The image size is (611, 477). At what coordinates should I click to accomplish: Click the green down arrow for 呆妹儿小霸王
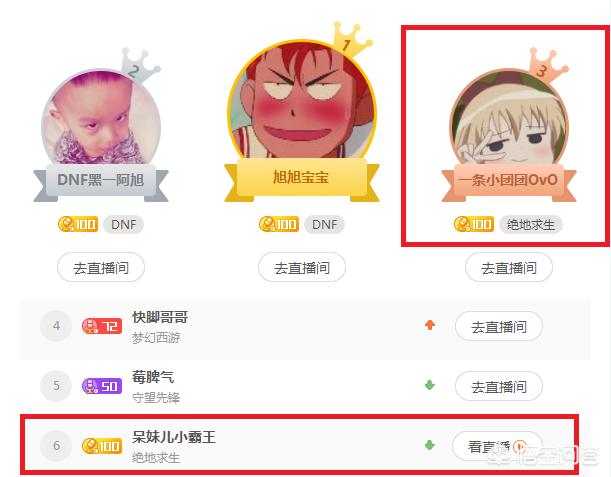tap(430, 445)
